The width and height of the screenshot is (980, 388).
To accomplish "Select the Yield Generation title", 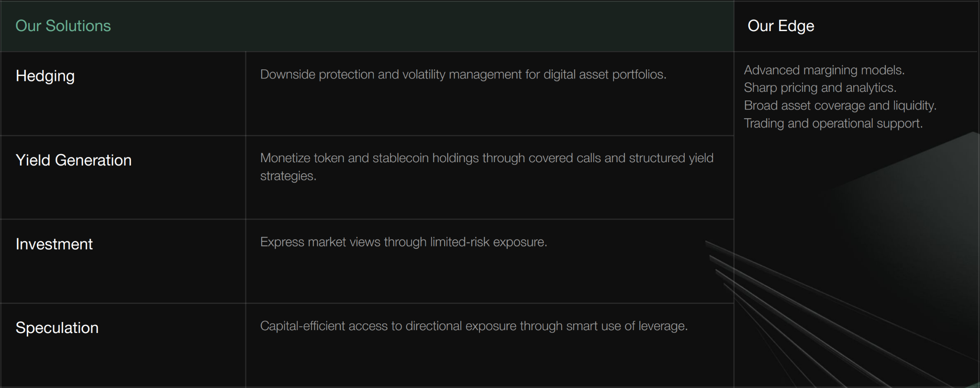I will [x=74, y=160].
